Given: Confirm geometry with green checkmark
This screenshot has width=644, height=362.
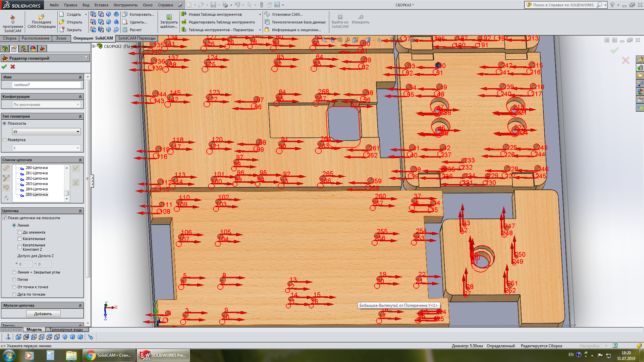Looking at the screenshot, I should click(4, 67).
